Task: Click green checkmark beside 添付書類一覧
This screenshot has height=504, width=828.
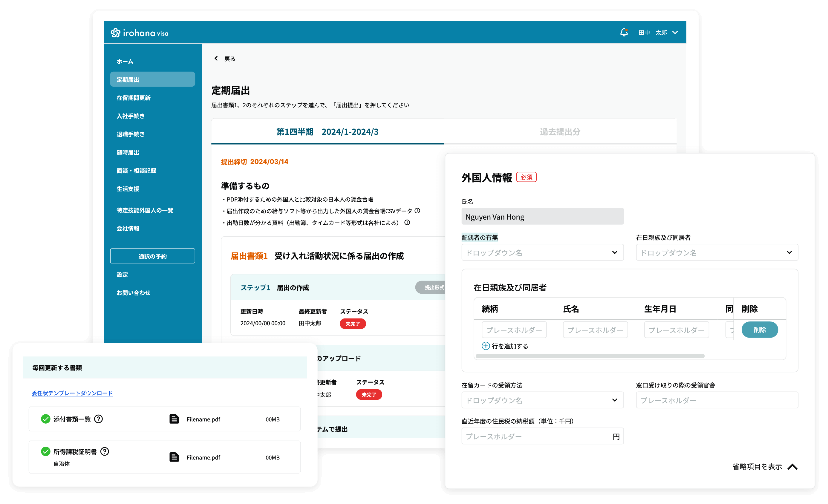Action: tap(45, 419)
